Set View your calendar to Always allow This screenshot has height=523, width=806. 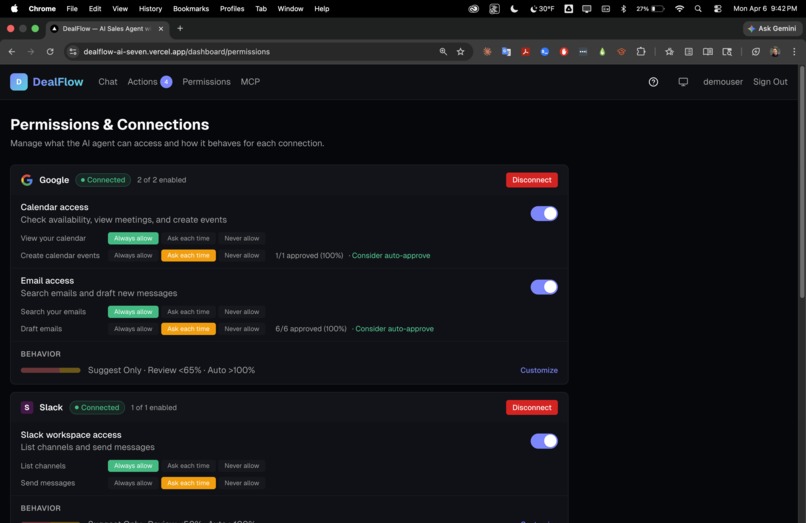coord(133,239)
